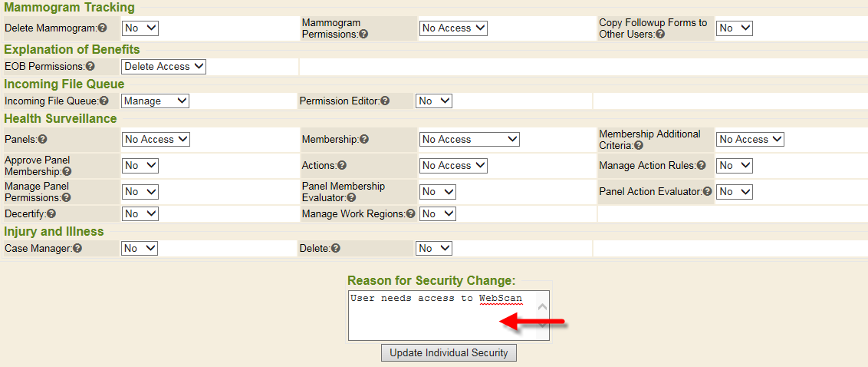The image size is (868, 367).
Task: Open Mammogram Permissions dropdown
Action: pos(453,28)
